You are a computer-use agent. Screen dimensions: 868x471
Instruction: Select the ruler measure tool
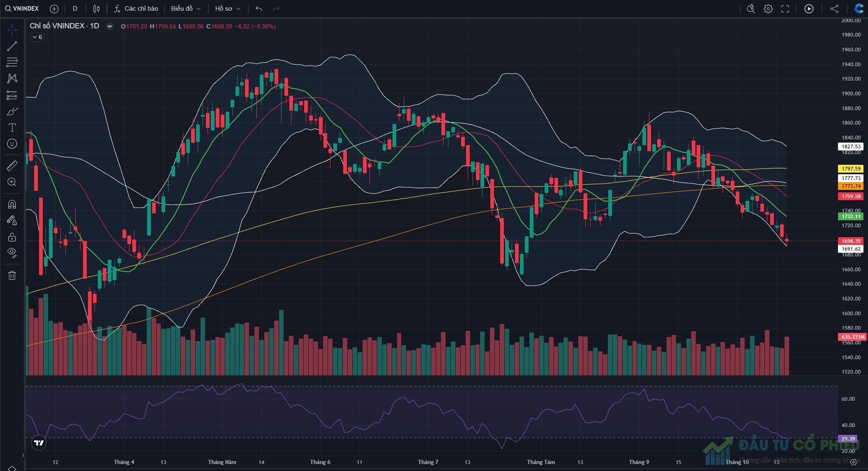click(x=12, y=166)
